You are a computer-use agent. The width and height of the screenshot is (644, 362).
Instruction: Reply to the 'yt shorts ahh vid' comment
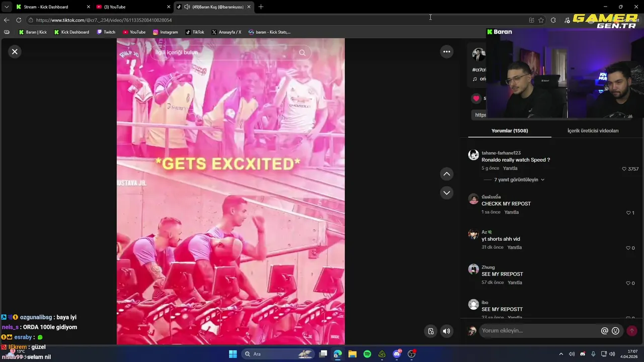coord(514,247)
